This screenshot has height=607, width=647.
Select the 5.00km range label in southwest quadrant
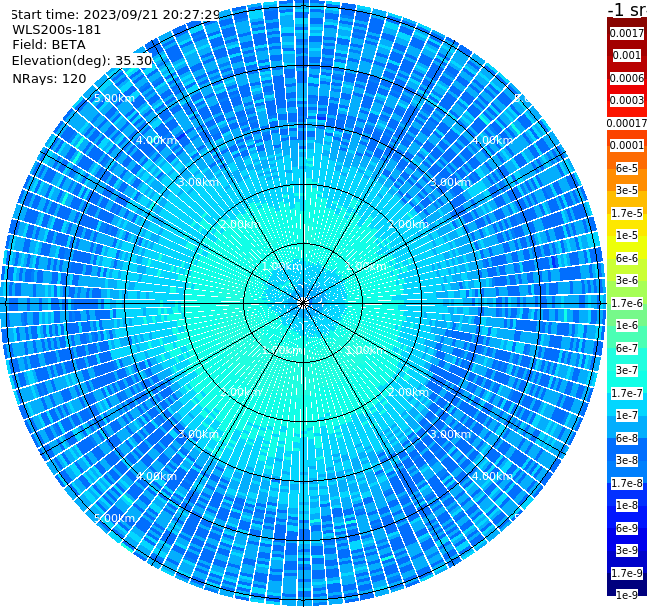coord(114,518)
